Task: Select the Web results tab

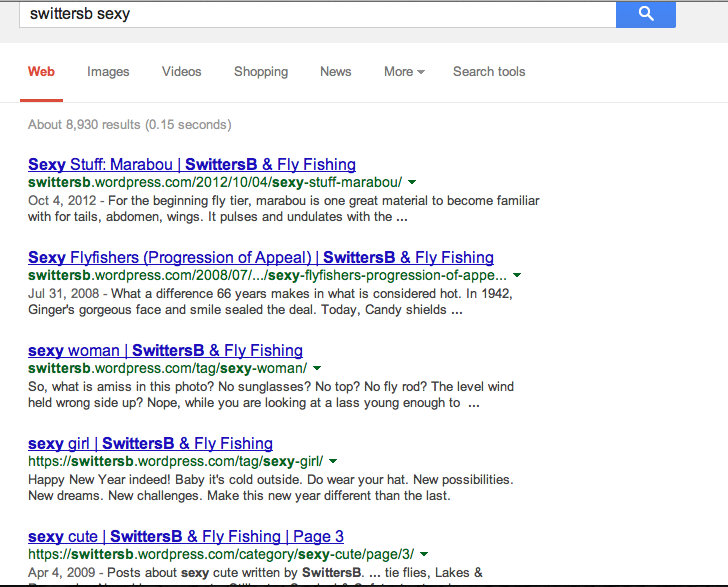Action: tap(41, 72)
